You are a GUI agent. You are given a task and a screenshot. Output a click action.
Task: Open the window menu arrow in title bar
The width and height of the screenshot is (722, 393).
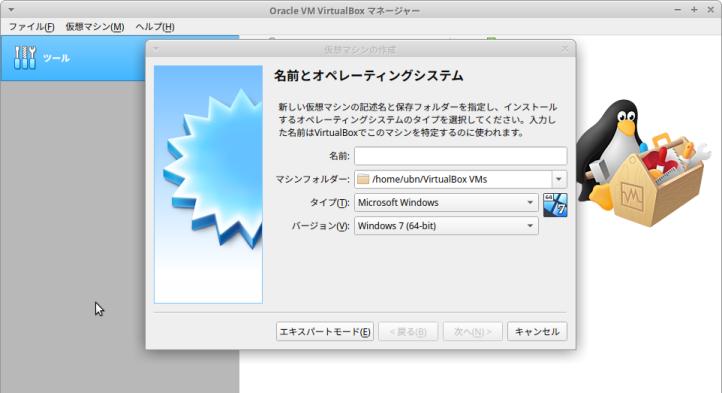click(x=11, y=10)
